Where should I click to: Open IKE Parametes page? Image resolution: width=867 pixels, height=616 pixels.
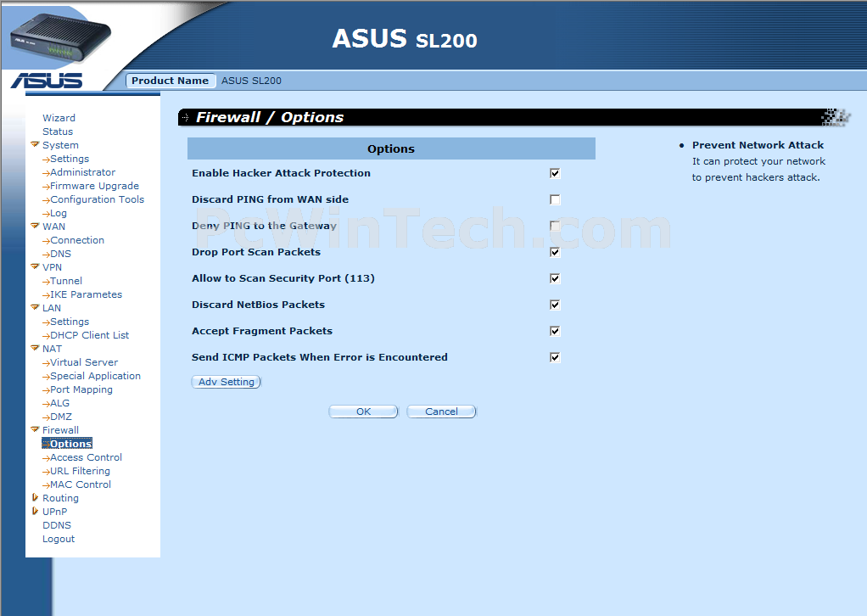pyautogui.click(x=87, y=294)
